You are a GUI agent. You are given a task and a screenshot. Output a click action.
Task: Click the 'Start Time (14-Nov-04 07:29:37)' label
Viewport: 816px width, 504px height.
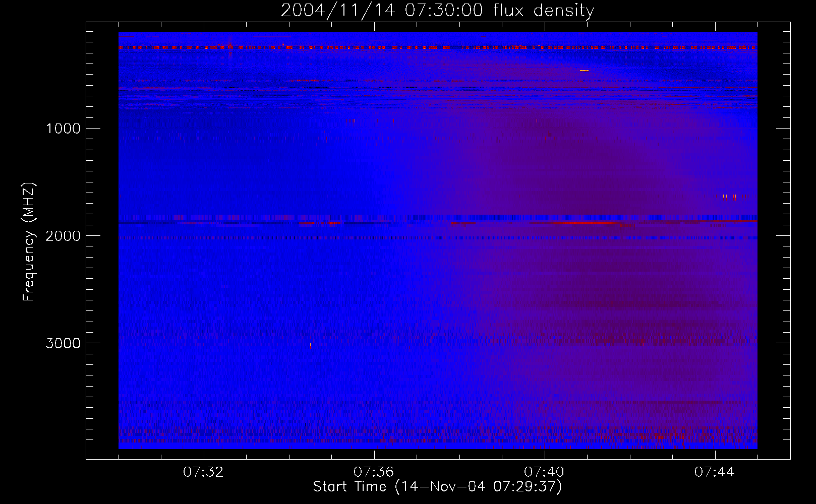point(437,487)
